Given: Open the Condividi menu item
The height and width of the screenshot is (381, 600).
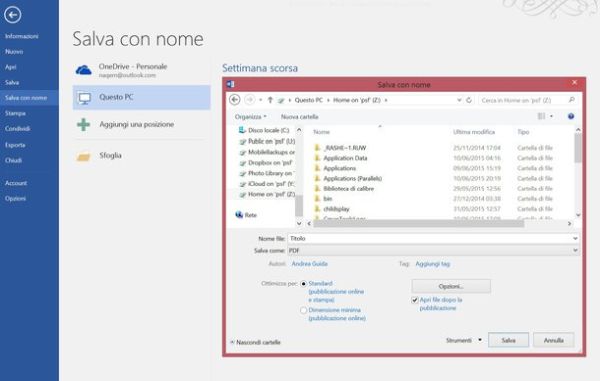Looking at the screenshot, I should [x=18, y=129].
